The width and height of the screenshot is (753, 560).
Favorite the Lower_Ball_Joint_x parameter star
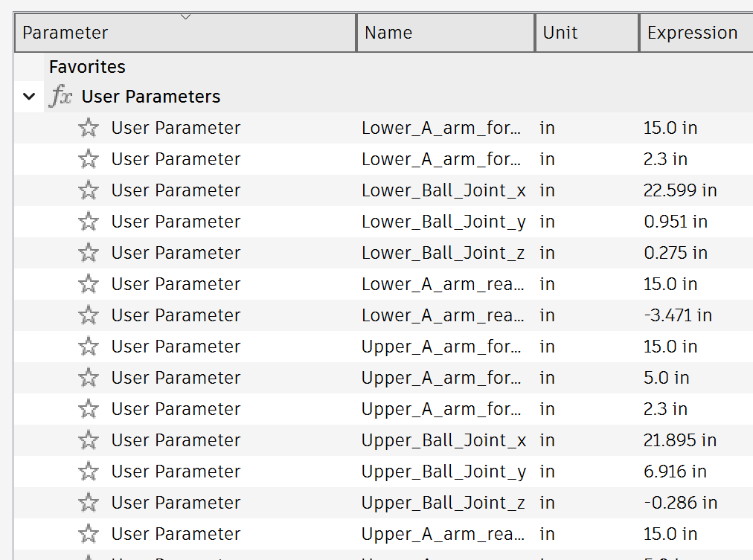coord(89,190)
